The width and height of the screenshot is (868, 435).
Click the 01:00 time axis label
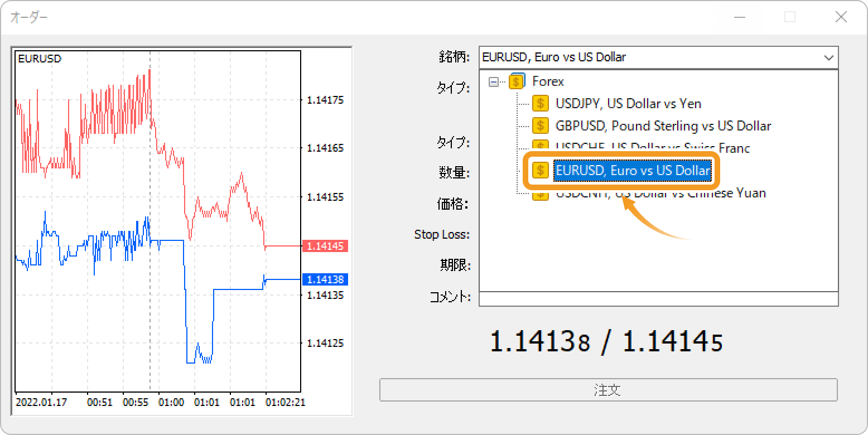[x=171, y=402]
